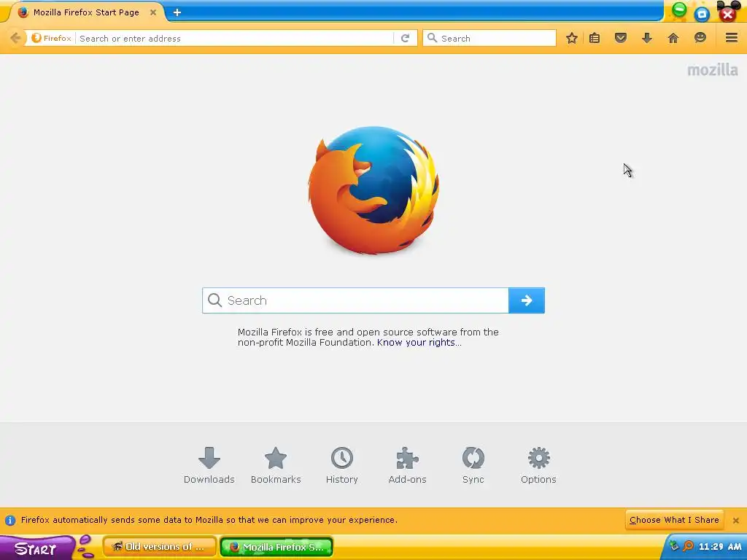This screenshot has width=747, height=560.
Task: Click the info icon in notification bar
Action: tap(10, 520)
